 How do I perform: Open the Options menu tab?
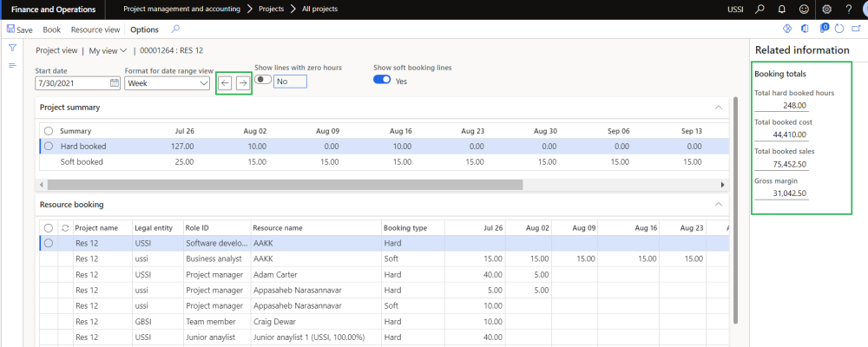click(144, 29)
